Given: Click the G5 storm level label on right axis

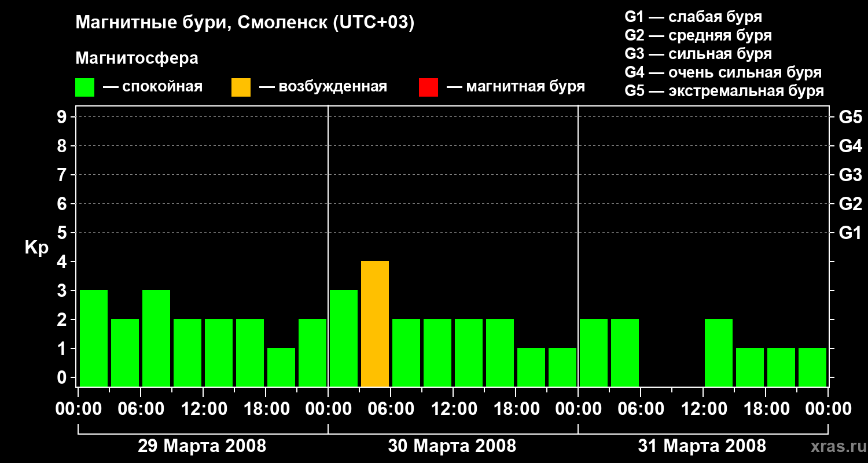Looking at the screenshot, I should [850, 117].
